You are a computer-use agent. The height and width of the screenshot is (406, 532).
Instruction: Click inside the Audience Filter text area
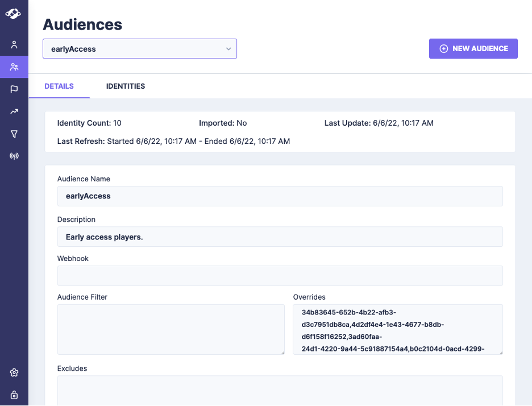click(x=171, y=329)
